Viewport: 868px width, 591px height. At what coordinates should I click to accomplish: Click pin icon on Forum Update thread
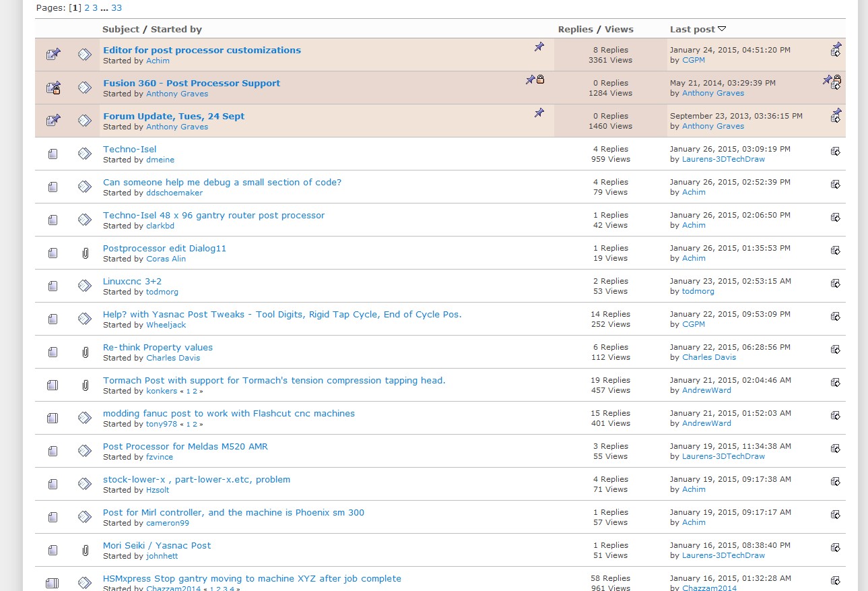pyautogui.click(x=539, y=113)
